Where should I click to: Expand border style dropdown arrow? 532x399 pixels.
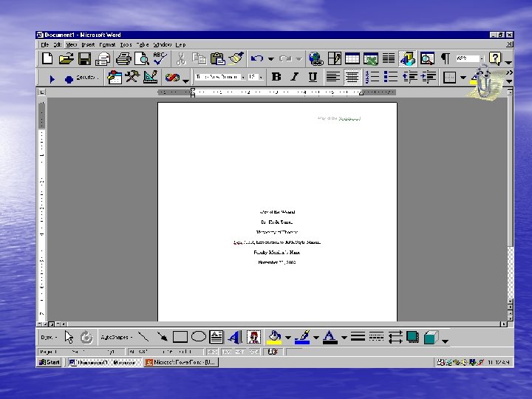463,78
